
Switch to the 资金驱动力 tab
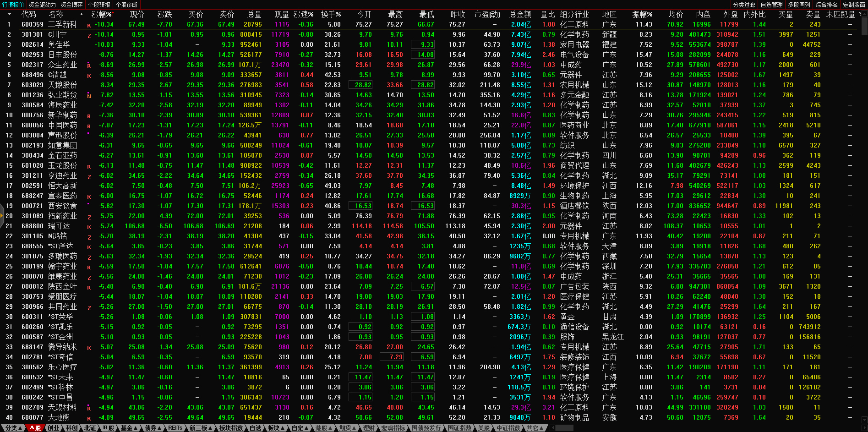pyautogui.click(x=42, y=5)
